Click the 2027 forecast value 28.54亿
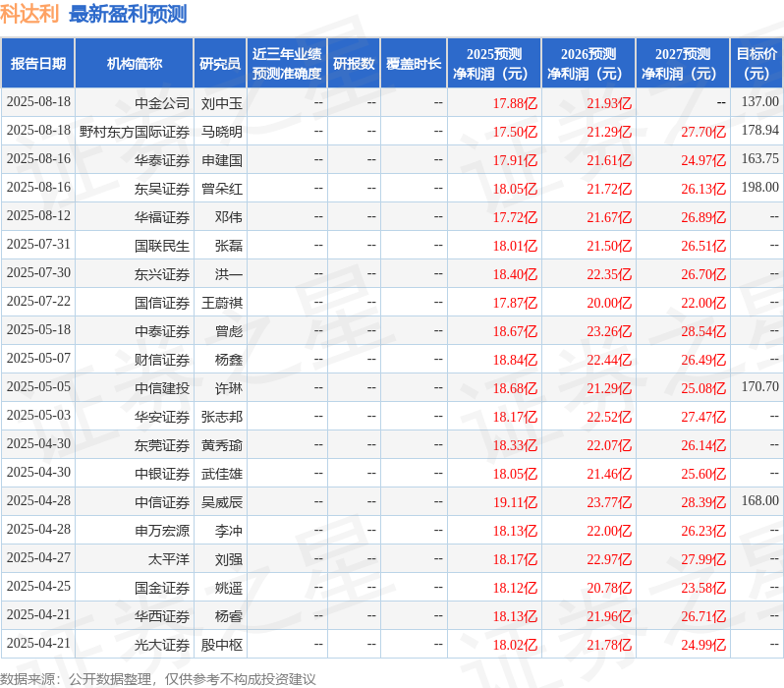The image size is (784, 688). pos(703,331)
